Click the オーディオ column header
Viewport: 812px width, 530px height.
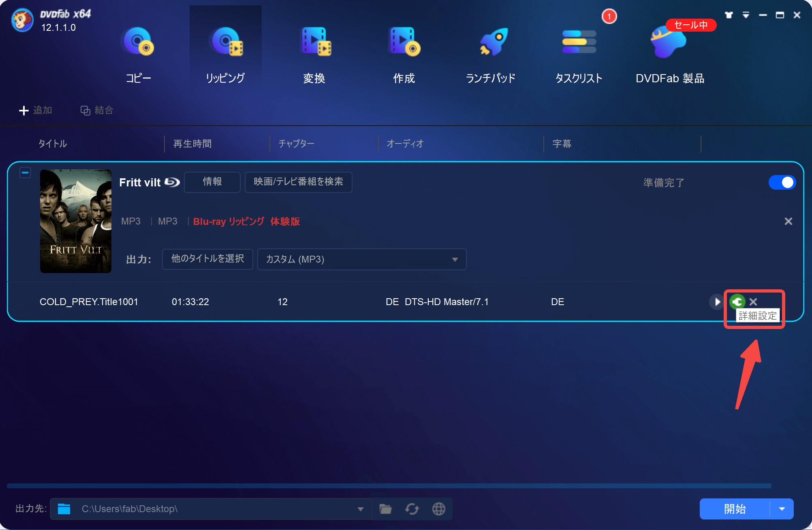(405, 143)
